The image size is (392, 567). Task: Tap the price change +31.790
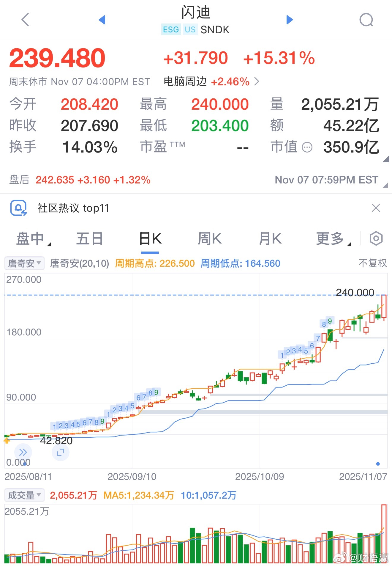195,58
